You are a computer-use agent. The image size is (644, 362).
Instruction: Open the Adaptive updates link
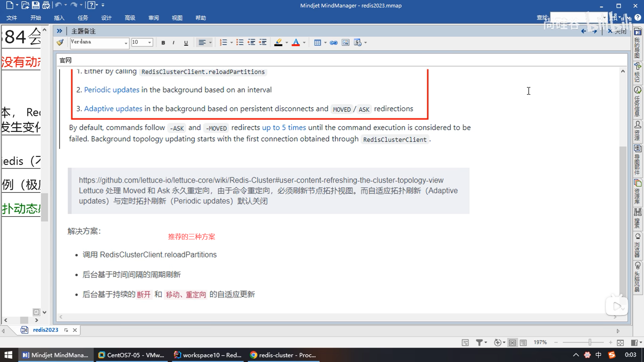(113, 109)
